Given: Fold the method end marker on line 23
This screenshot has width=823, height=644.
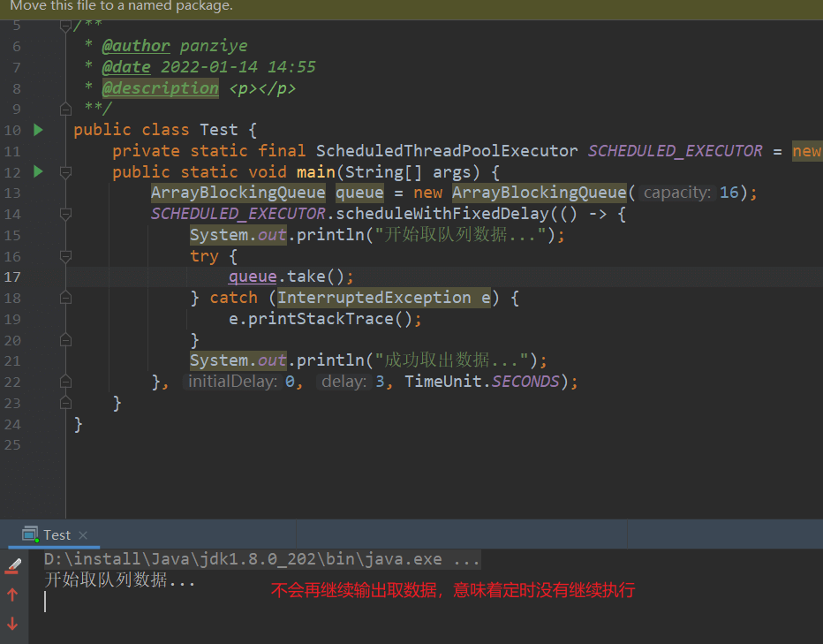Looking at the screenshot, I should (65, 403).
